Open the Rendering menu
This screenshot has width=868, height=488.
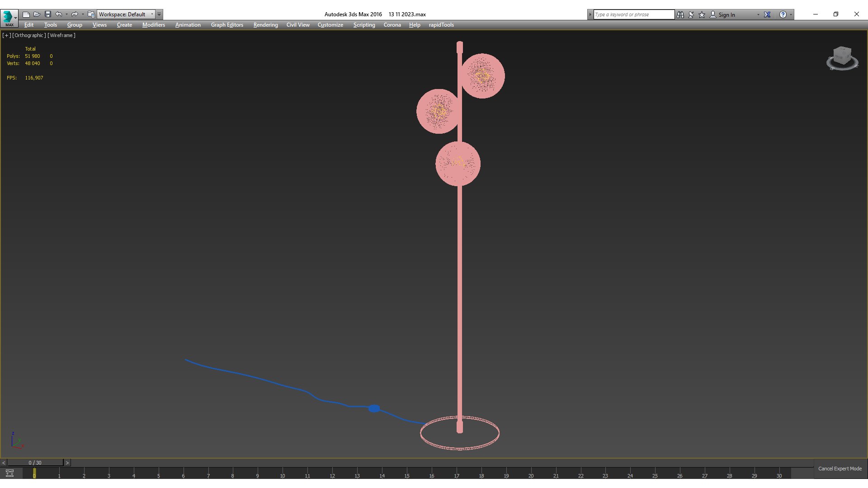point(265,25)
